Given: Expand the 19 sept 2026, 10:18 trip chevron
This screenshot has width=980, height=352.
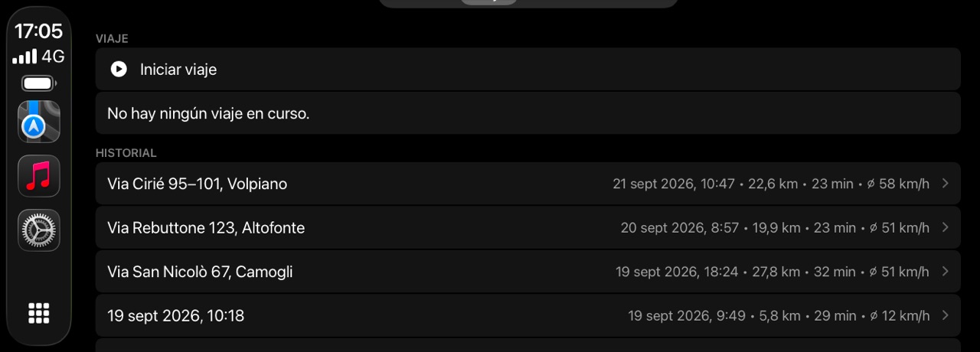Looking at the screenshot, I should click(x=946, y=315).
